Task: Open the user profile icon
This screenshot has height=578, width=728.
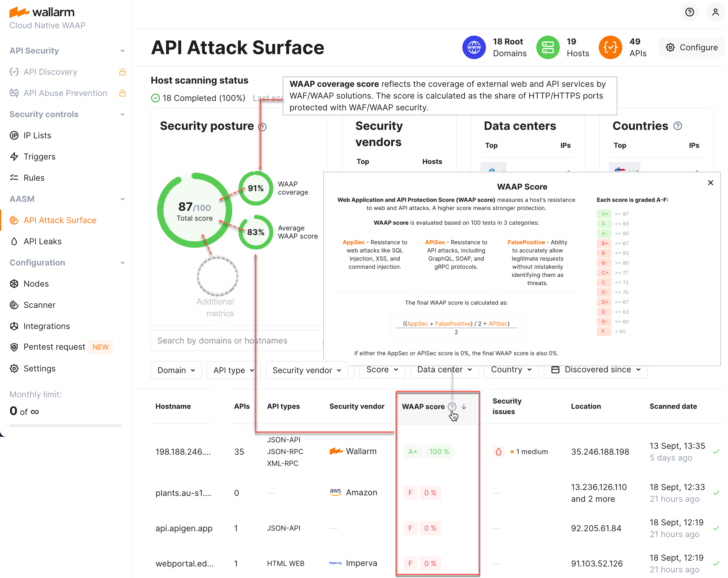Action: coord(716,12)
